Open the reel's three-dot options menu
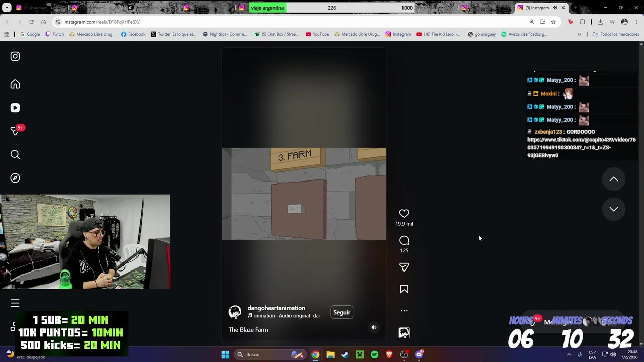This screenshot has height=362, width=644. point(404,311)
